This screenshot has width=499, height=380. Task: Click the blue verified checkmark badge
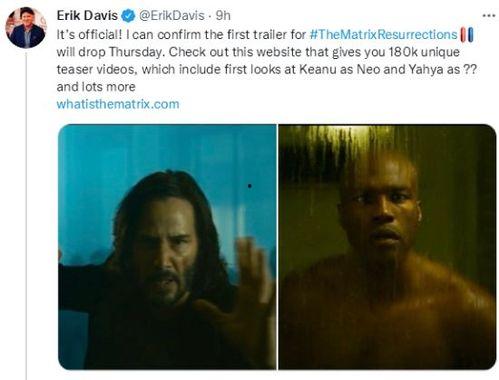tap(128, 16)
